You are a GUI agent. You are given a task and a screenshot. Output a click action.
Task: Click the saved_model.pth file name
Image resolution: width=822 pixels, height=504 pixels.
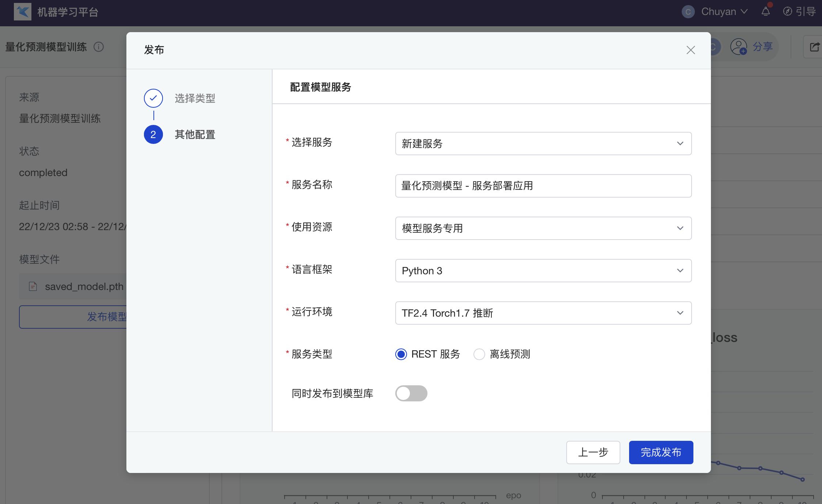(x=84, y=287)
